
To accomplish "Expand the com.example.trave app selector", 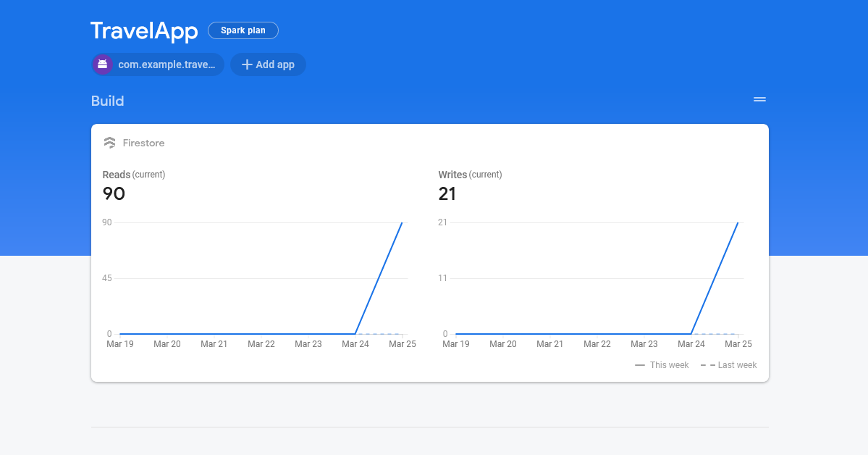I will point(157,64).
